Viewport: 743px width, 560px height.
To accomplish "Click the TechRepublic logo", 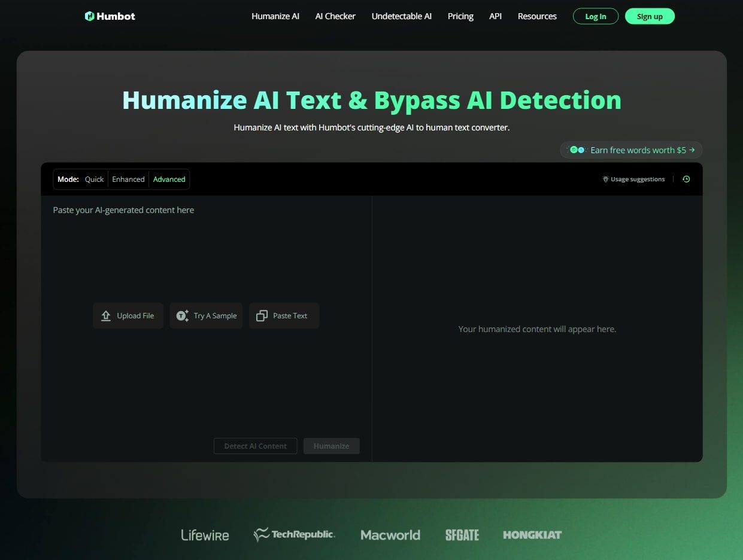I will 294,534.
